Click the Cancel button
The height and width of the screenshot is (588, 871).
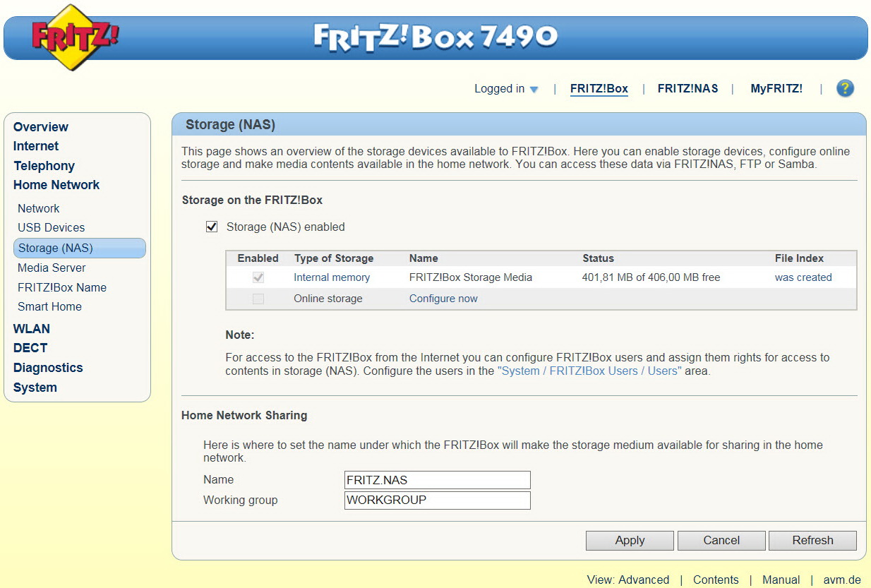click(x=721, y=541)
